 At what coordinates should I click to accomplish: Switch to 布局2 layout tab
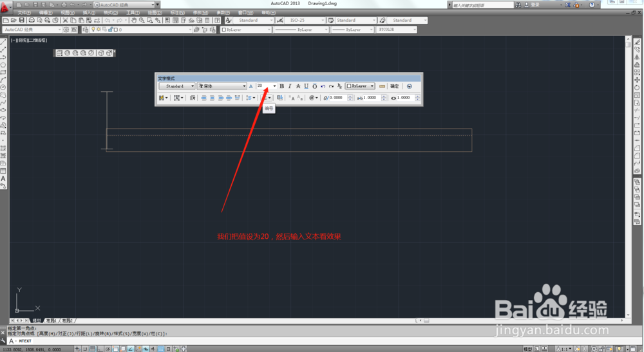tap(68, 320)
